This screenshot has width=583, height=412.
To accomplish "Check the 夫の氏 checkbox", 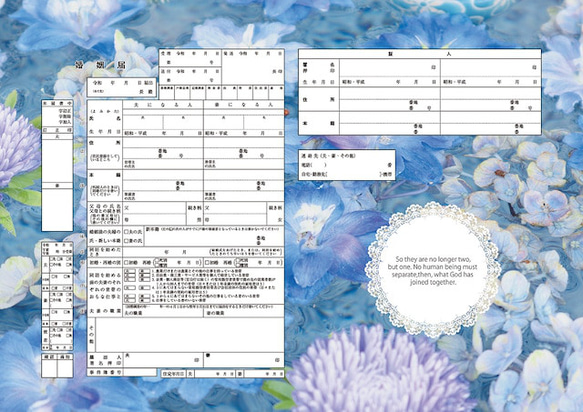I will tap(126, 232).
